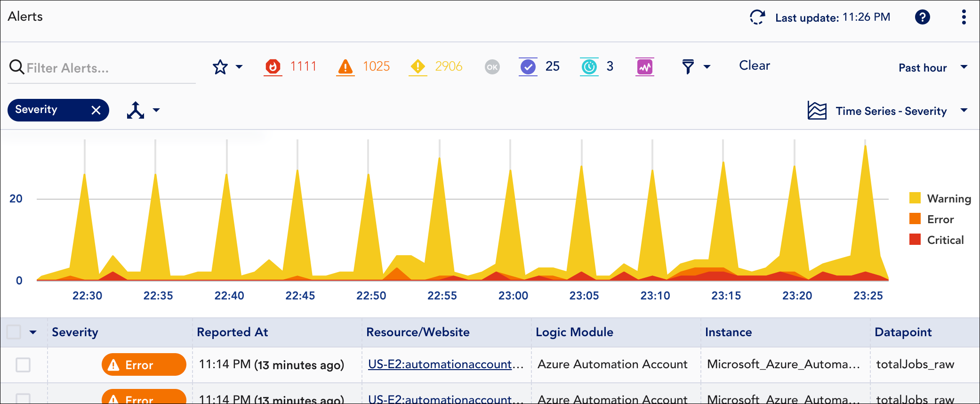Toggle the cleared OK alerts filter
980x404 pixels.
click(492, 67)
